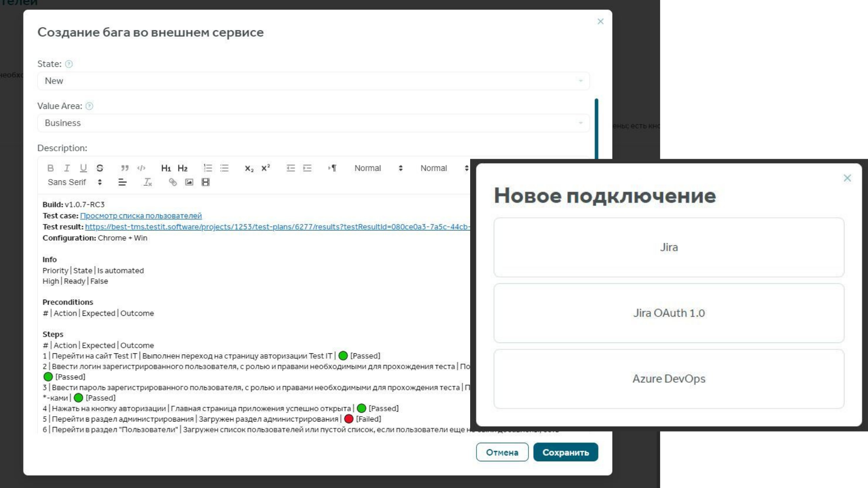868x488 pixels.
Task: Show help tooltip next to Value Area
Action: click(90, 106)
